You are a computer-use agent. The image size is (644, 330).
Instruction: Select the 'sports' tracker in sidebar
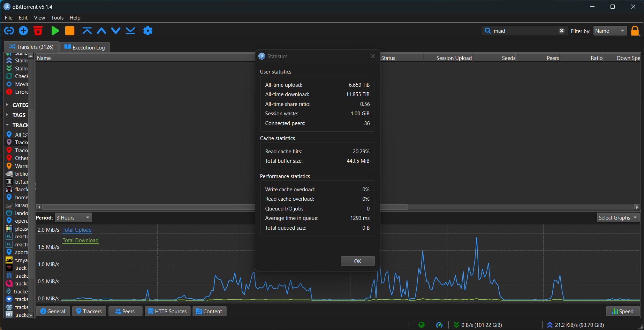(17, 252)
